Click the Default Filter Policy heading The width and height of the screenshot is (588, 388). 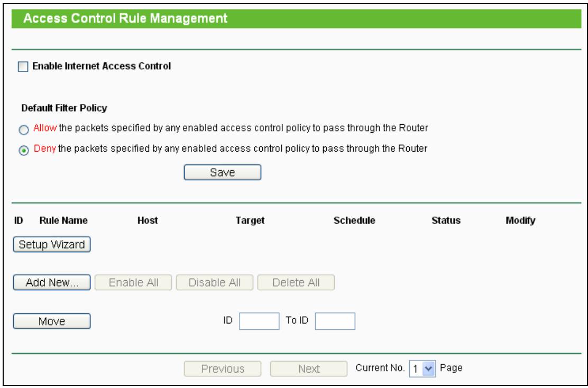tap(64, 108)
